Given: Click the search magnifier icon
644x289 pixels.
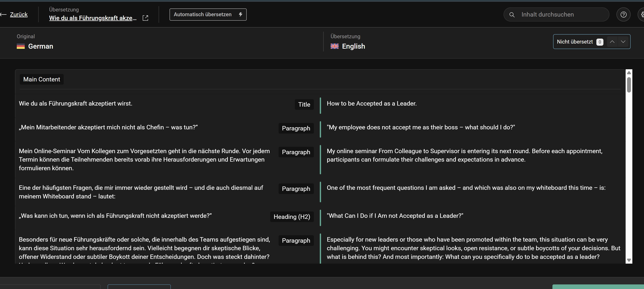Looking at the screenshot, I should 512,15.
